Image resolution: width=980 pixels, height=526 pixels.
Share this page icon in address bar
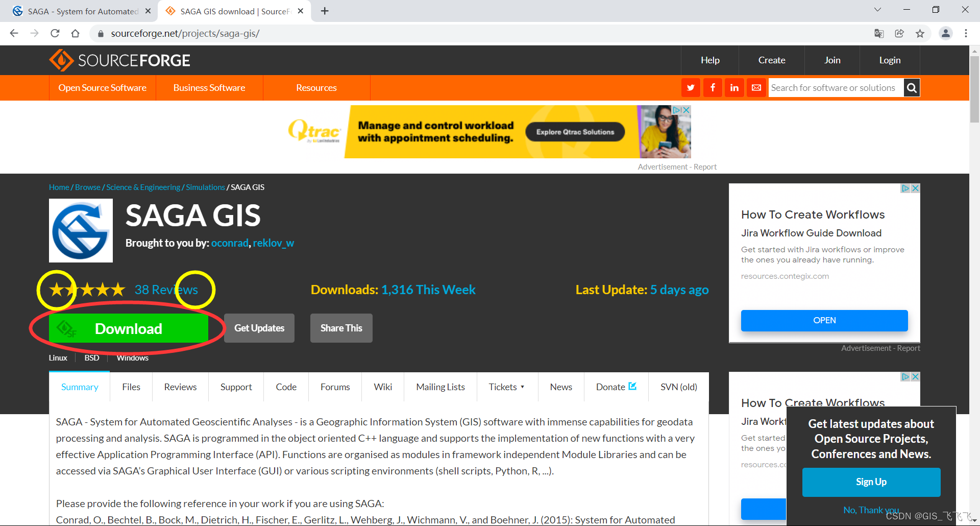pyautogui.click(x=899, y=33)
